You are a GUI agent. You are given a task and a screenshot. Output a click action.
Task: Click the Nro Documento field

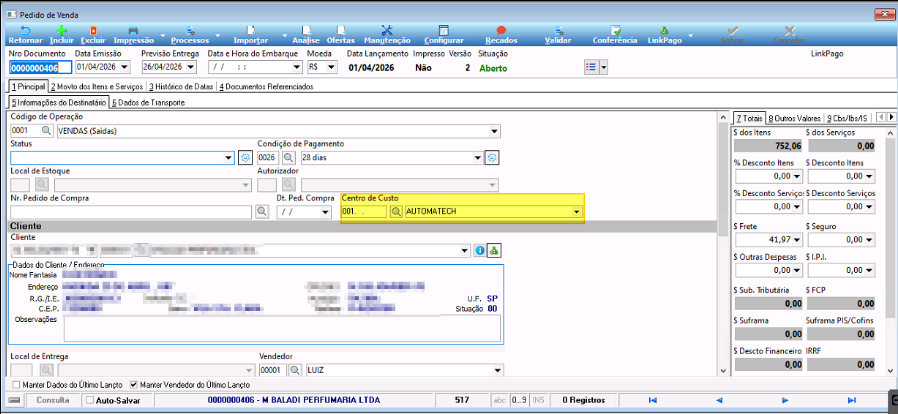[x=40, y=68]
